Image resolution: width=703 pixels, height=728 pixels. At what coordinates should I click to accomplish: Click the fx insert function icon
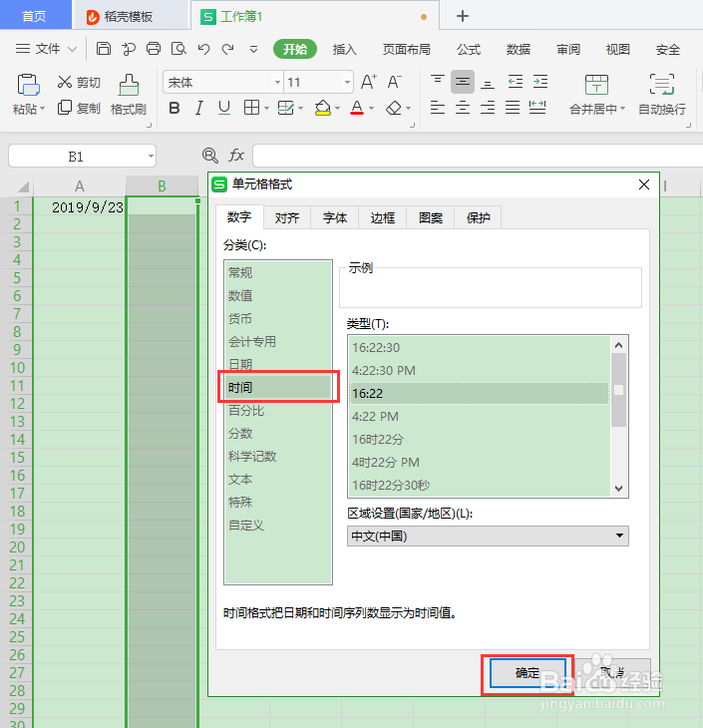(236, 155)
